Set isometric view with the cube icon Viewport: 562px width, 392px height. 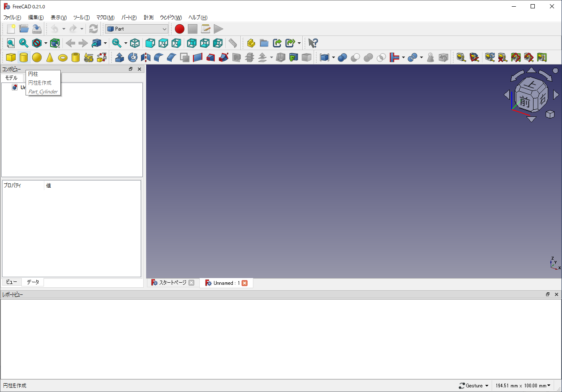(x=135, y=43)
